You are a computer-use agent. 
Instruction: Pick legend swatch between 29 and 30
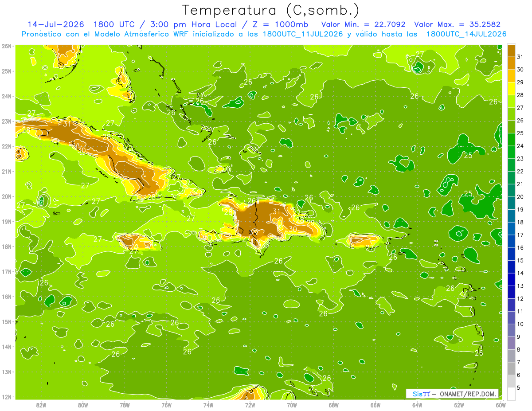511,76
